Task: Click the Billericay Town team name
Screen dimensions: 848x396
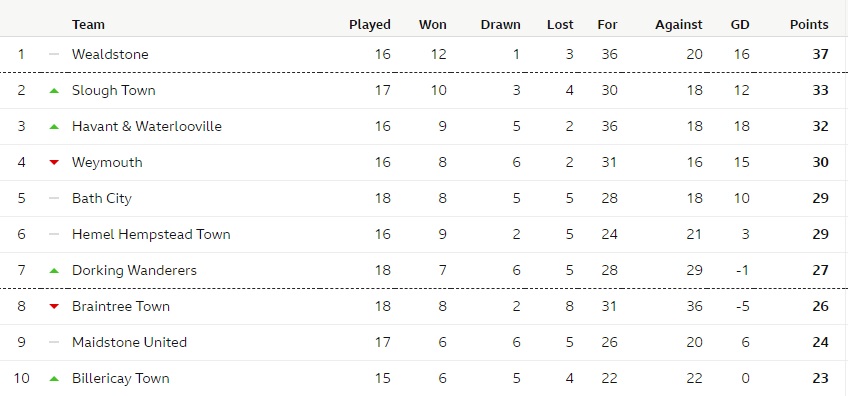Action: (x=121, y=378)
